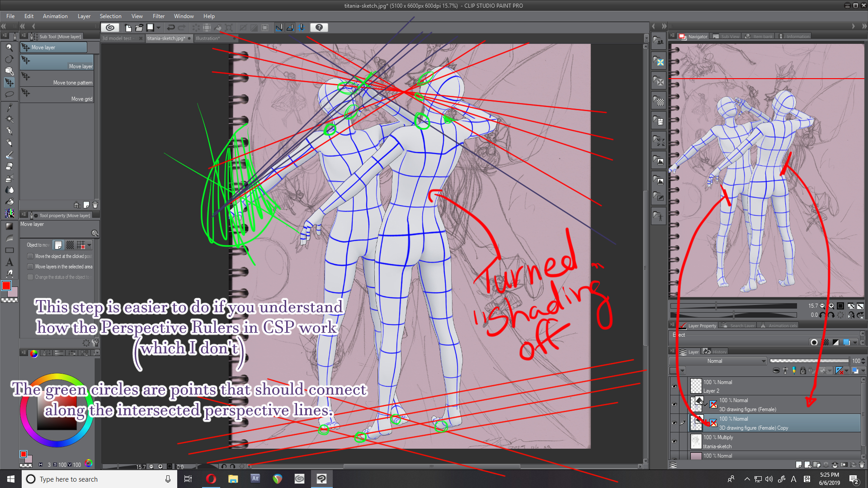Expand the layer color dropdown
Image resolution: width=868 pixels, height=488 pixels.
(682, 371)
